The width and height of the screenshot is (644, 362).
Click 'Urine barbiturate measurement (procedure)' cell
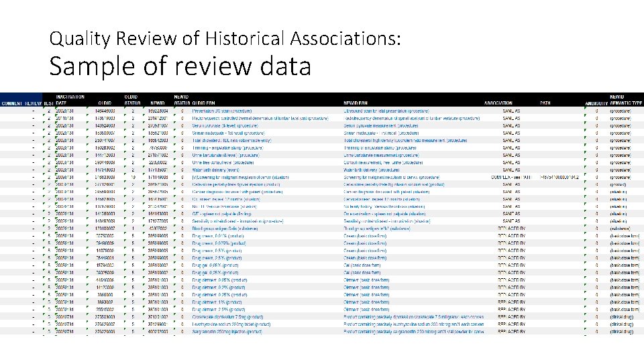(381, 155)
